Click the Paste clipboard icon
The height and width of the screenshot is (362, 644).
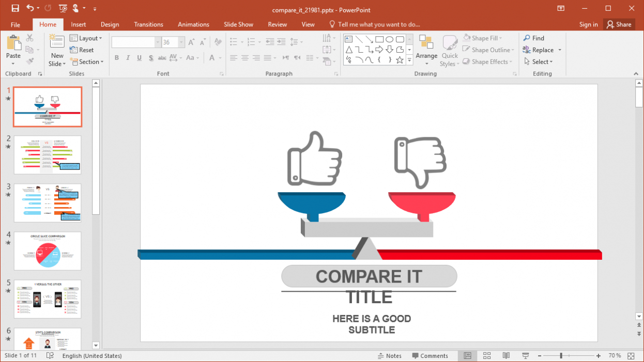click(13, 43)
